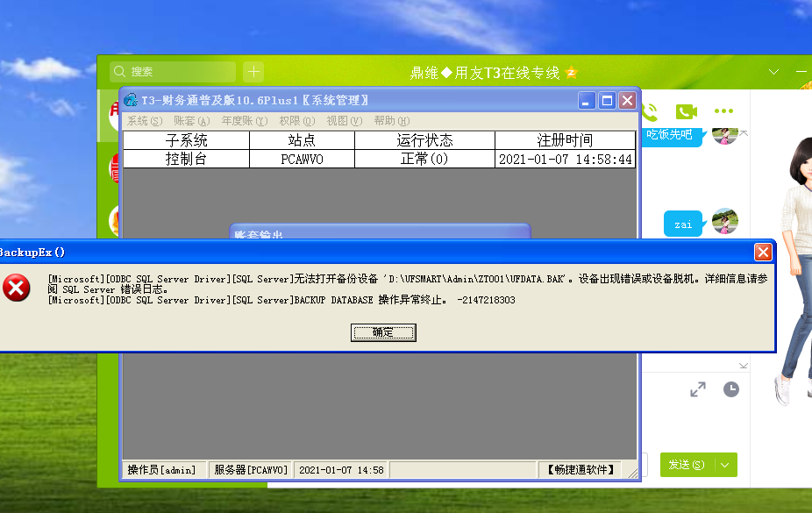Close the T3 系统管理 window
The image size is (812, 513).
tap(627, 101)
